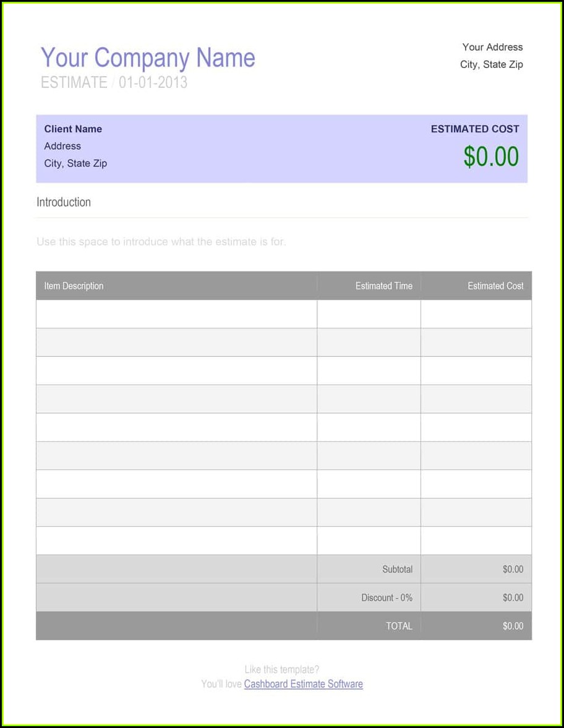
Task: Click the Your Company Name heading
Action: [x=148, y=58]
